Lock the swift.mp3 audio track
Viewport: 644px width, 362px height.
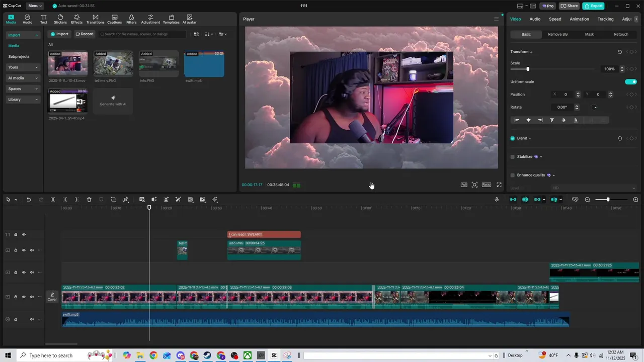click(16, 319)
